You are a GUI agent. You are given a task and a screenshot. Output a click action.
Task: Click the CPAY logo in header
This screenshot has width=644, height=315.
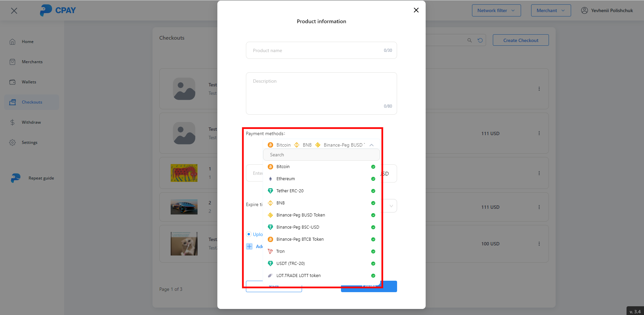tap(58, 10)
